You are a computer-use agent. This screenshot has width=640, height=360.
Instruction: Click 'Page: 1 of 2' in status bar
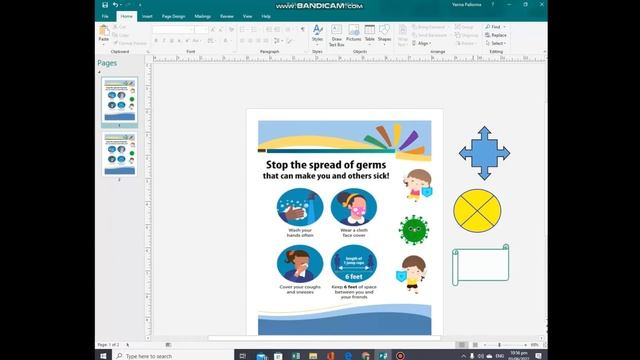[x=108, y=345]
